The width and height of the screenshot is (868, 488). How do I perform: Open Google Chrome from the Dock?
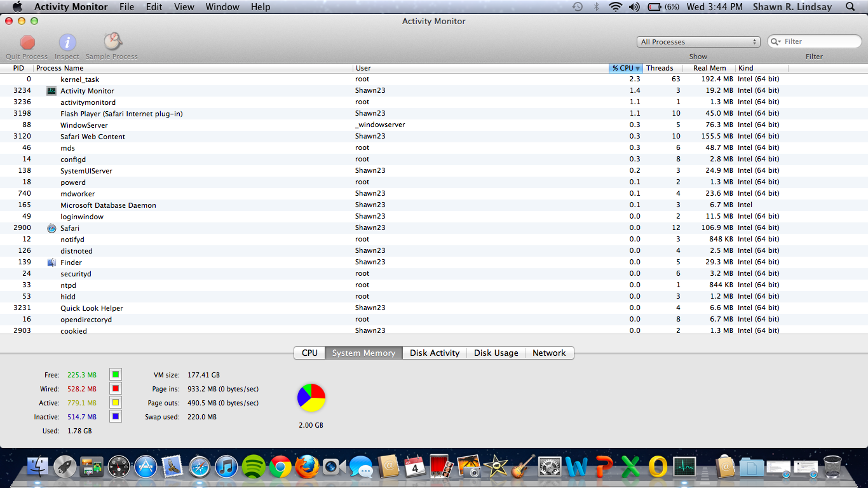pos(280,467)
